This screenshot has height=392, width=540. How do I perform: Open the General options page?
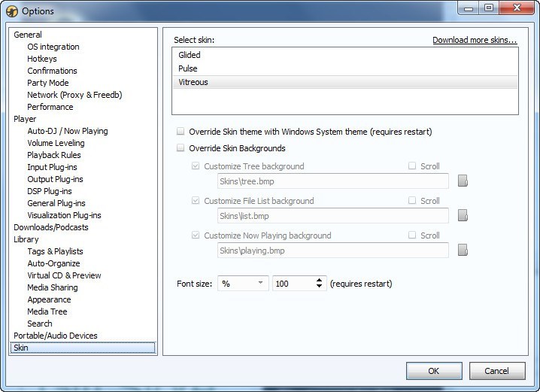(28, 35)
